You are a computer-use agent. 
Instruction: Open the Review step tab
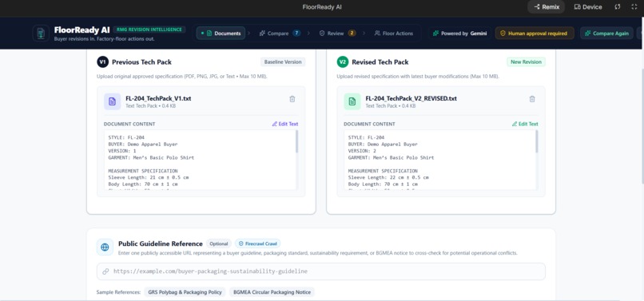[x=338, y=34]
